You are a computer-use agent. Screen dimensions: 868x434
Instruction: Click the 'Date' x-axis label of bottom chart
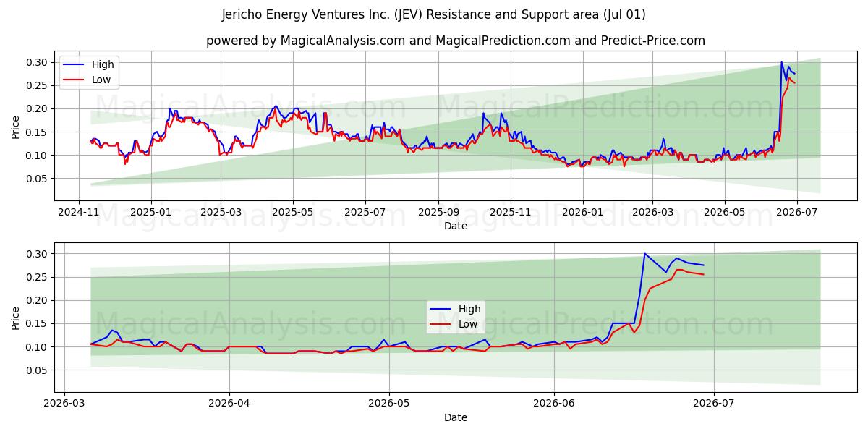(456, 417)
